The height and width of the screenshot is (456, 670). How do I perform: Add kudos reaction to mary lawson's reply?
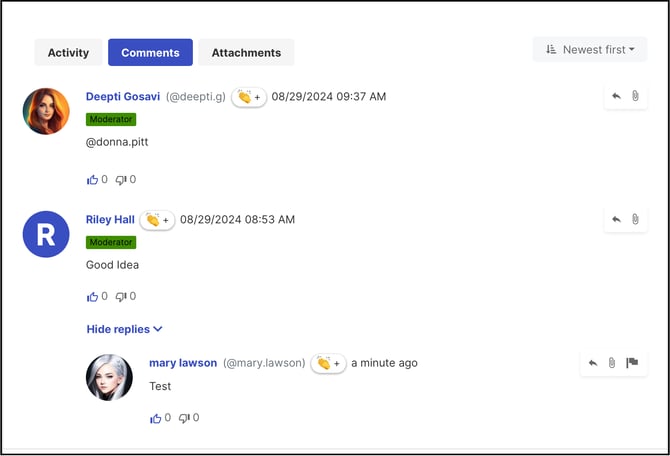328,363
